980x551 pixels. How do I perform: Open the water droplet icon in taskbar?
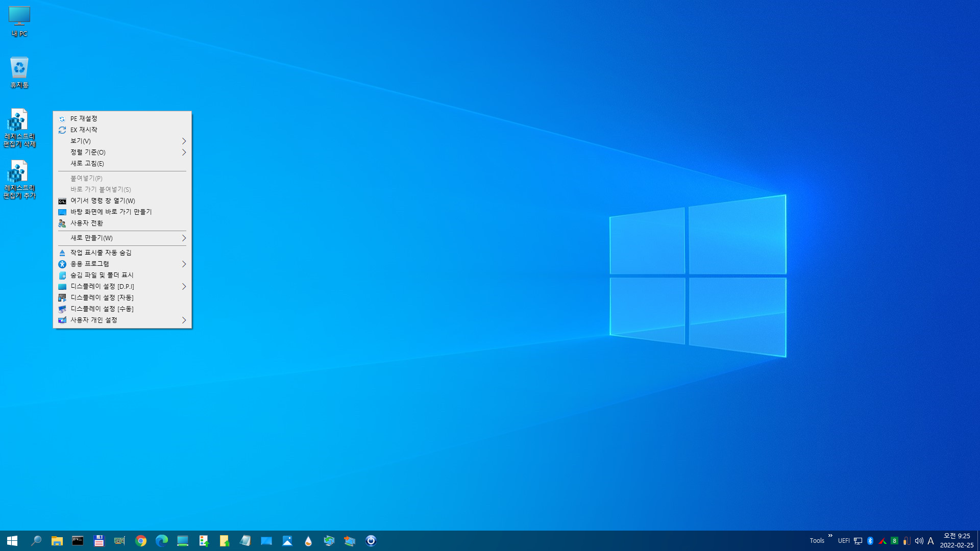click(308, 541)
